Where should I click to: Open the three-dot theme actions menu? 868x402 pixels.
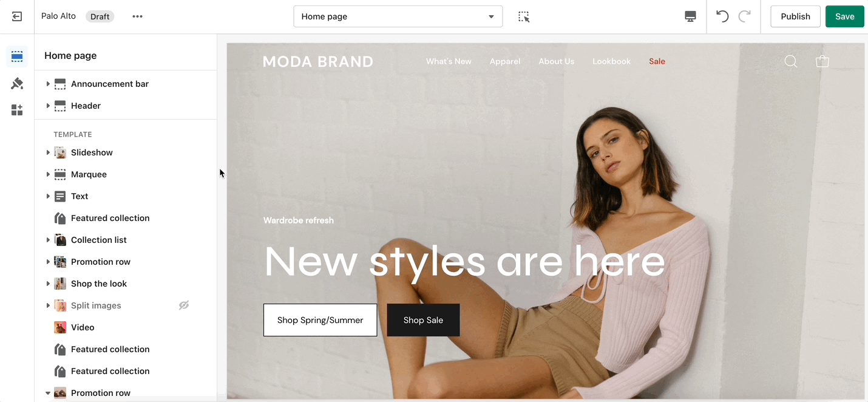(x=138, y=16)
